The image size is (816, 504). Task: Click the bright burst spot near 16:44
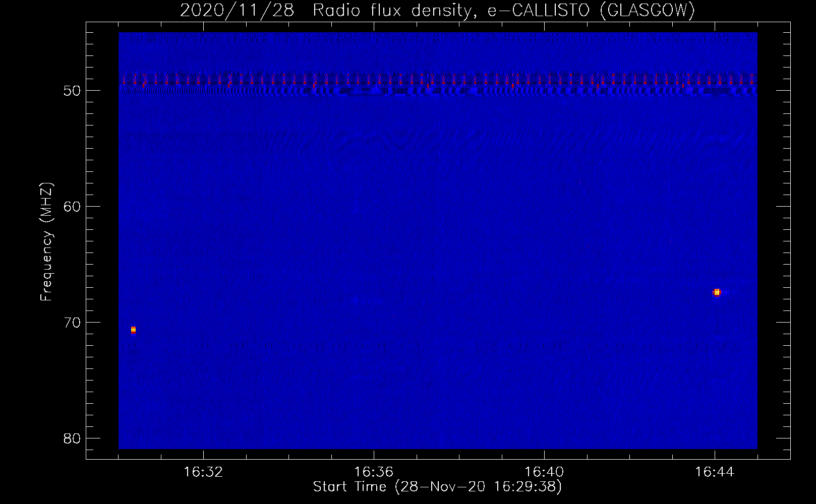[x=717, y=292]
